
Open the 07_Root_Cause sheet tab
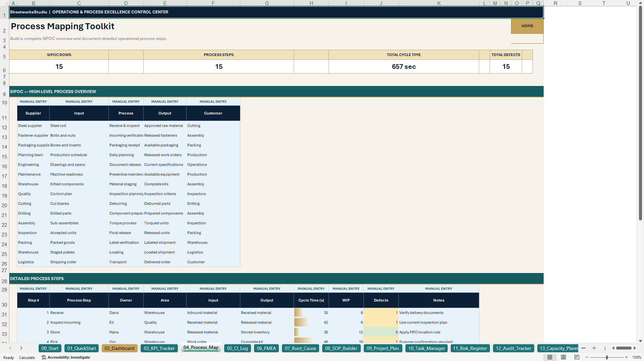[x=300, y=348]
